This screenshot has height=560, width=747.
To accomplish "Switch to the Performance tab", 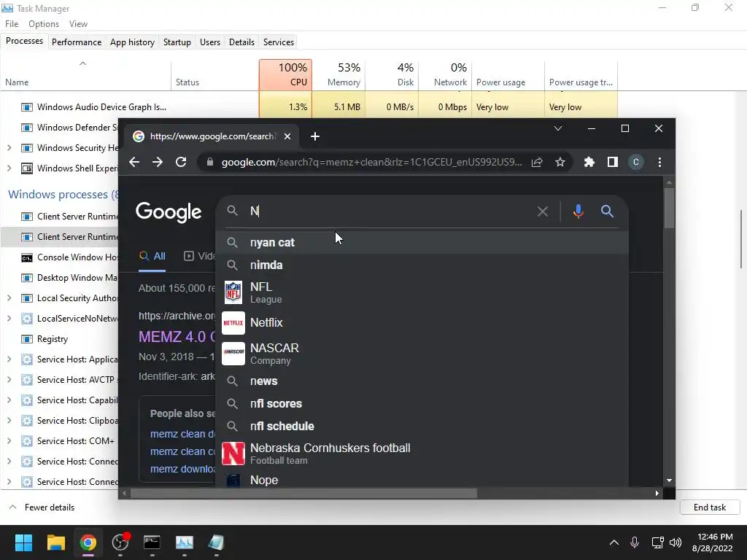I will (77, 42).
